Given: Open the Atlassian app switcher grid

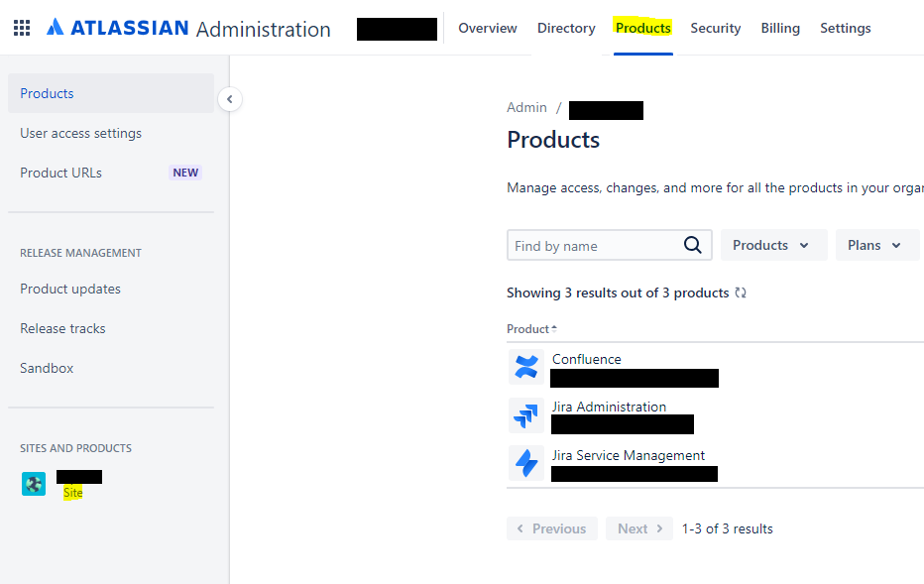Looking at the screenshot, I should coord(22,27).
